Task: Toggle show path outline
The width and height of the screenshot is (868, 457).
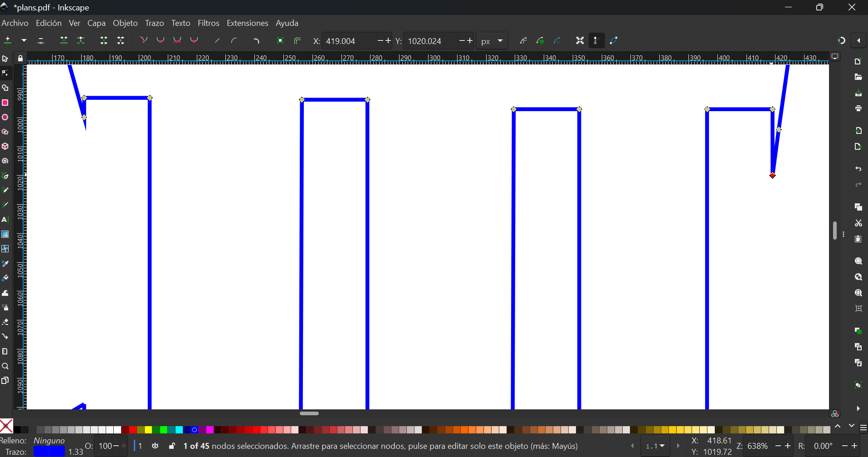Action: click(x=614, y=40)
